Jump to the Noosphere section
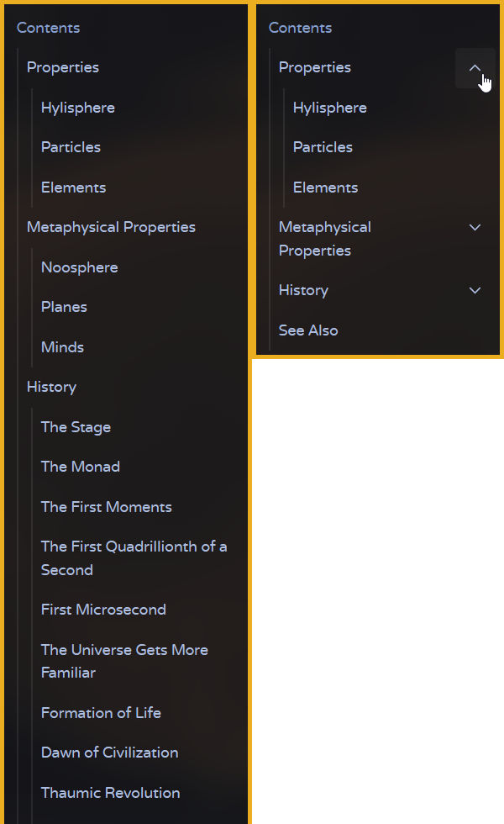The width and height of the screenshot is (504, 824). 80,267
